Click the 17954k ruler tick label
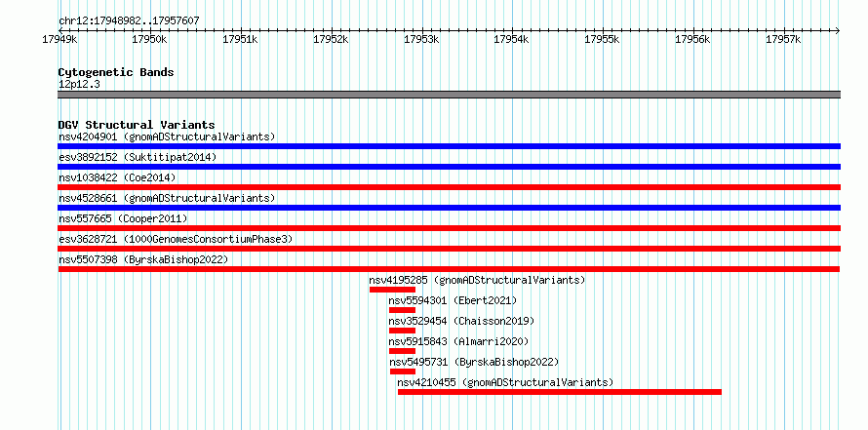The image size is (868, 430). 511,40
